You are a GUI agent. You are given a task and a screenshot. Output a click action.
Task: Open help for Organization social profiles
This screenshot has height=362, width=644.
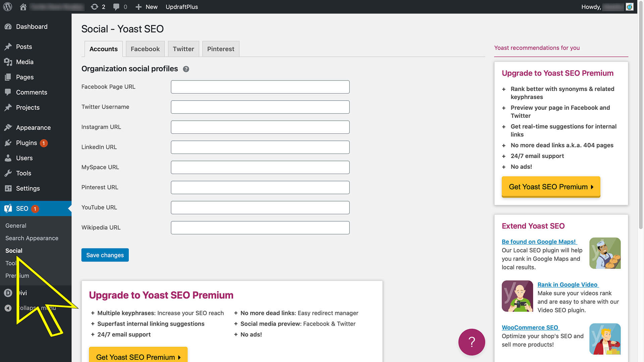(x=186, y=69)
